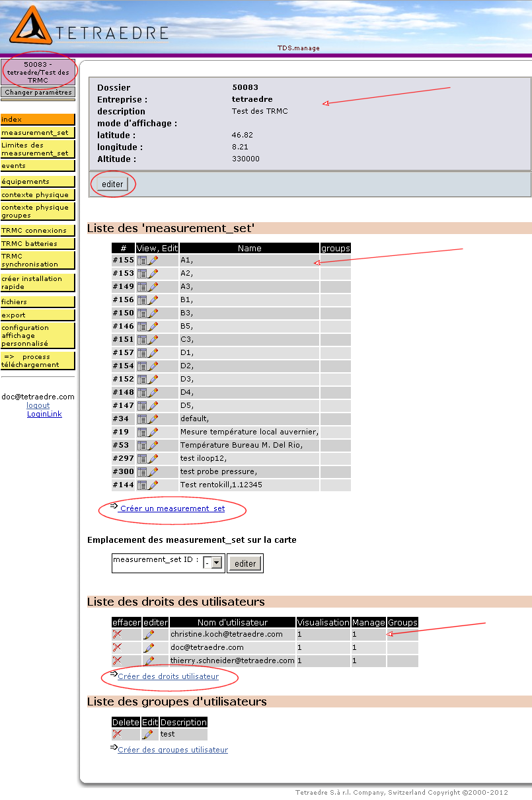
Task: Delete thierry.schneider@tetraedre.com user rights
Action: point(117,661)
